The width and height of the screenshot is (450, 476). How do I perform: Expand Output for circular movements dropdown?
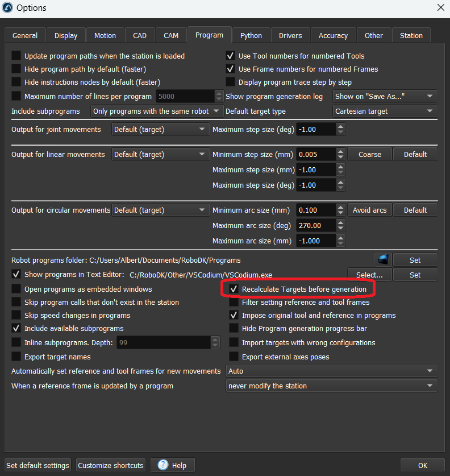pos(161,210)
